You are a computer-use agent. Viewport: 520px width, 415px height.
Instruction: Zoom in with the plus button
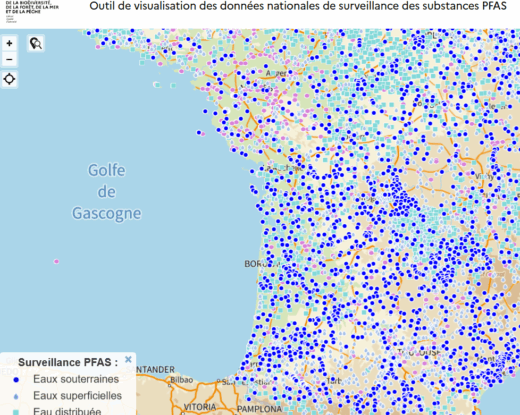pos(9,43)
